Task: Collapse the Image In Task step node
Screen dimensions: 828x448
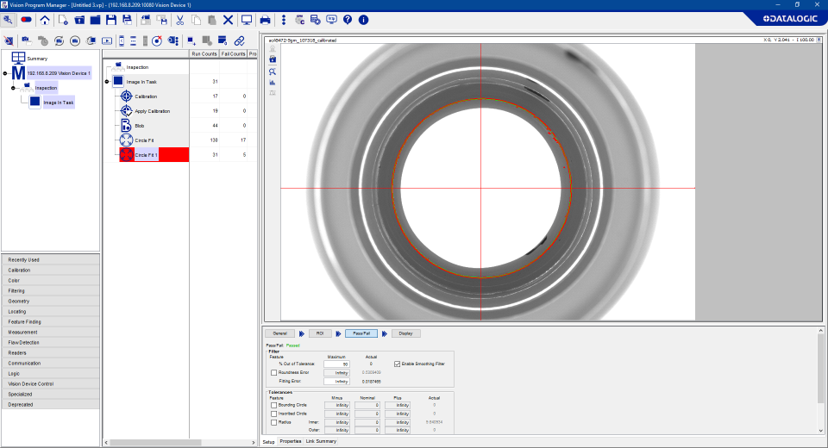Action: [108, 81]
